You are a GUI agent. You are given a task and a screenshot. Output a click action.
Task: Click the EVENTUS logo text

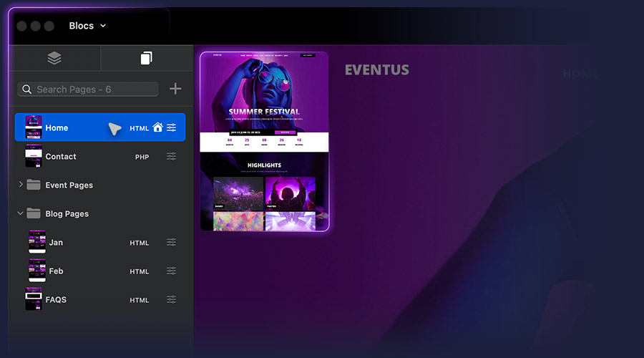click(x=376, y=70)
